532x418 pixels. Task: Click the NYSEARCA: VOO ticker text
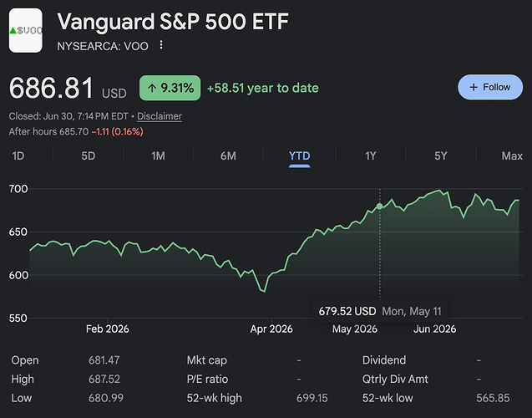[103, 46]
